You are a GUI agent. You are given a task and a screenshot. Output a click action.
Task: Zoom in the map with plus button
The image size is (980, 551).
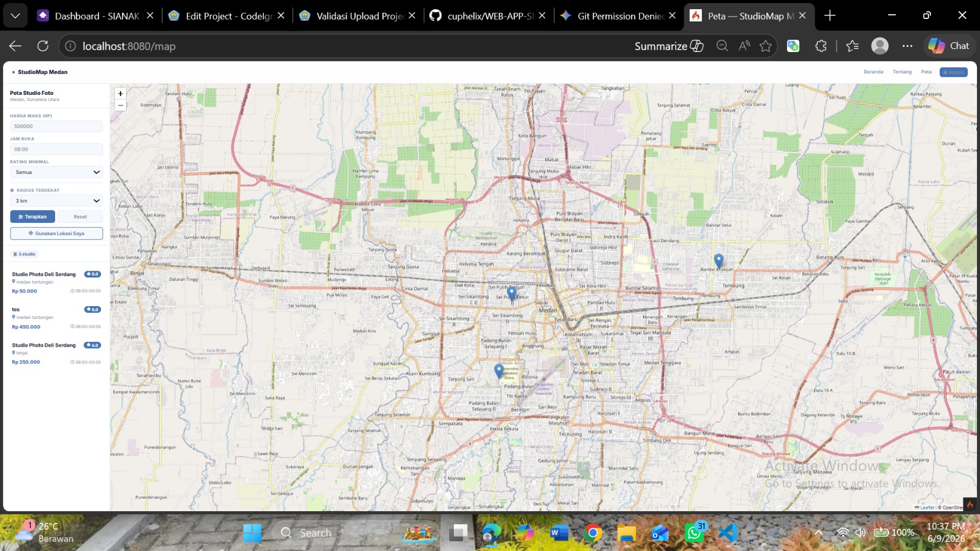121,94
